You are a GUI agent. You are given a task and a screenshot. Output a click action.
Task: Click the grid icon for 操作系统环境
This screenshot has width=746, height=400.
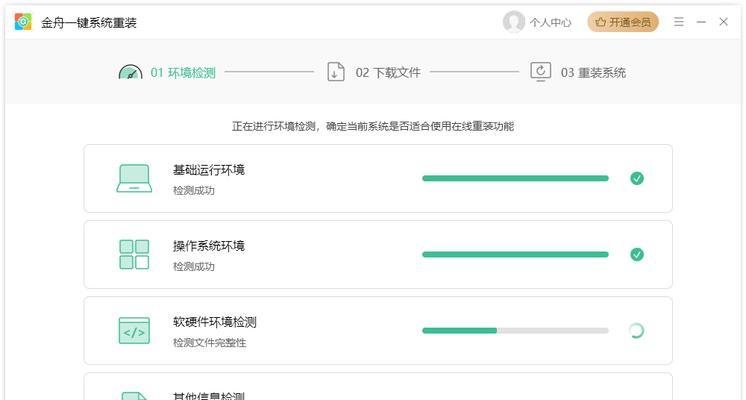coord(134,254)
